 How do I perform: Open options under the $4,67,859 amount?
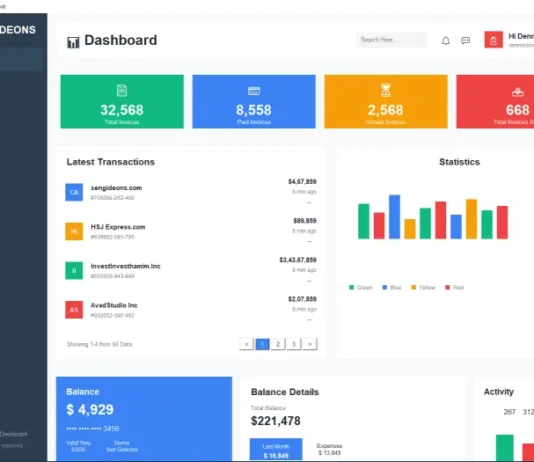pos(309,203)
